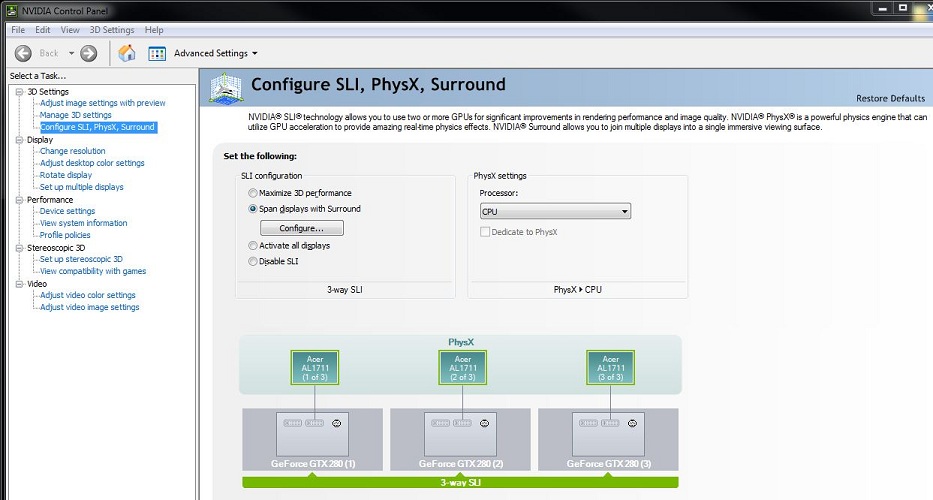Open Device settings task

[67, 211]
